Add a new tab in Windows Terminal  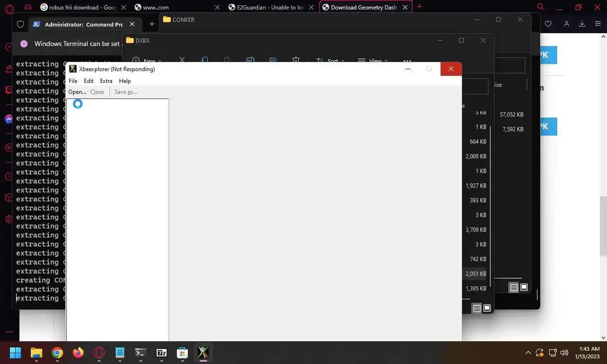tap(152, 24)
